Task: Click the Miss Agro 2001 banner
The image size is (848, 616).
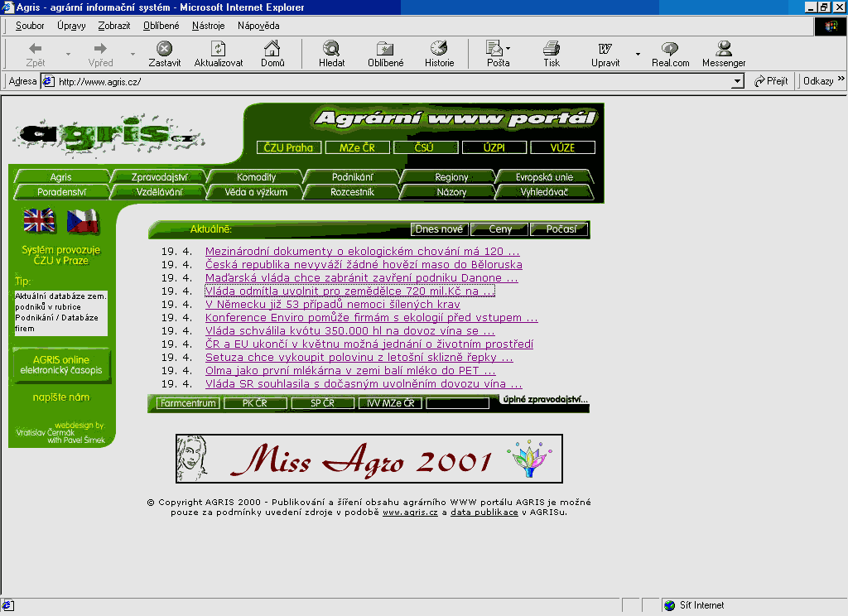Action: [369, 459]
